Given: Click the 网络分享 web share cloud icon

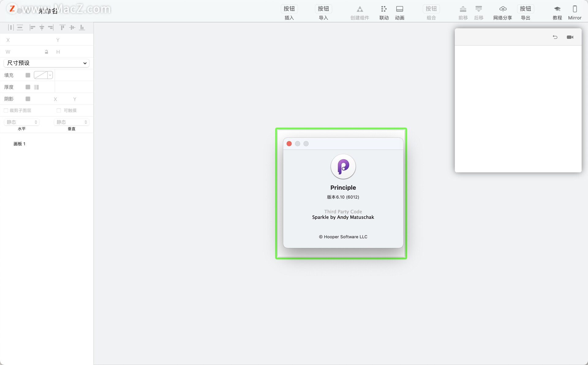Looking at the screenshot, I should [503, 9].
